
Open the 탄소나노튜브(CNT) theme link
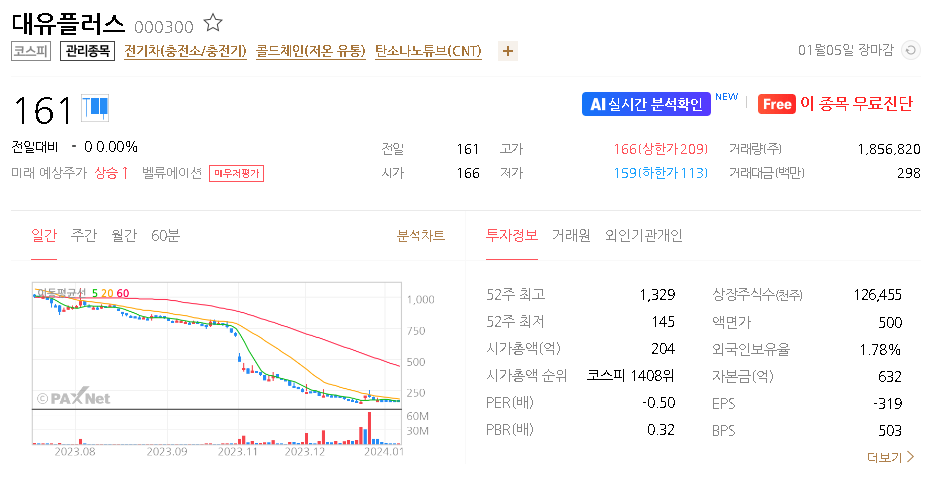(428, 51)
